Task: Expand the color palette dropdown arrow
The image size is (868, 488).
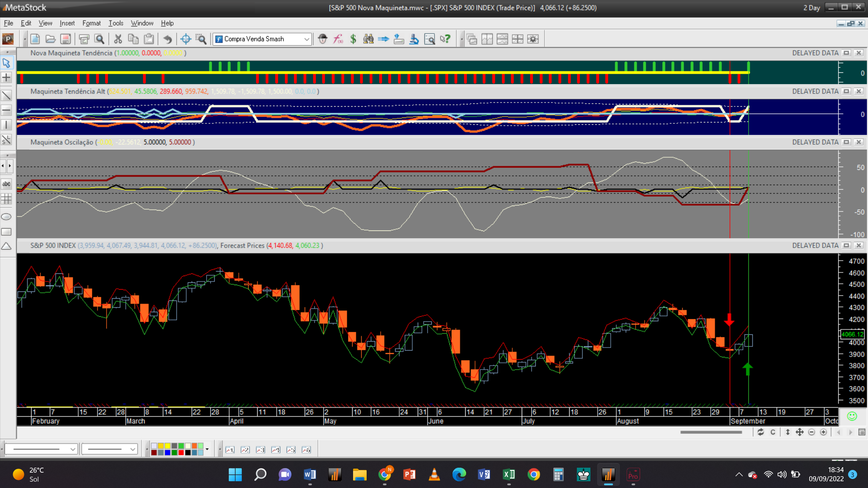Action: [207, 449]
